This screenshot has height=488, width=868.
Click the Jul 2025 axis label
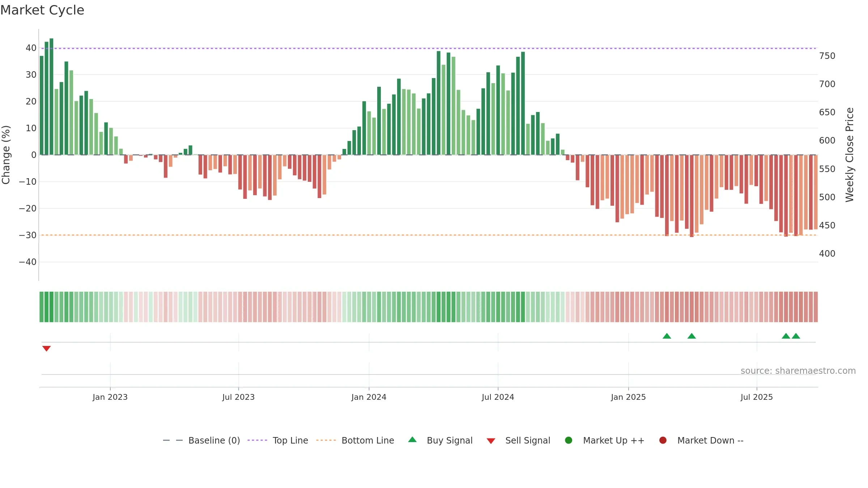pos(757,397)
